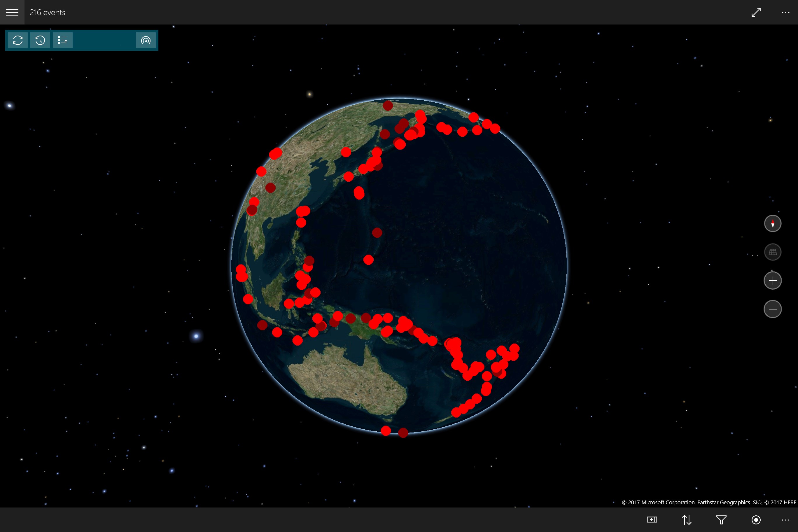Open the top-right overflow menu

coord(786,12)
